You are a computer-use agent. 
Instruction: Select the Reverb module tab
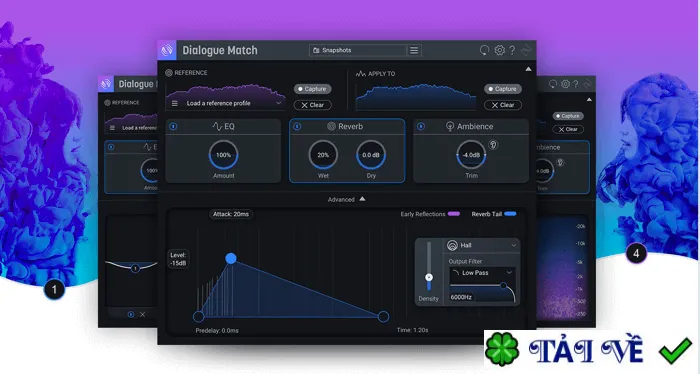347,127
